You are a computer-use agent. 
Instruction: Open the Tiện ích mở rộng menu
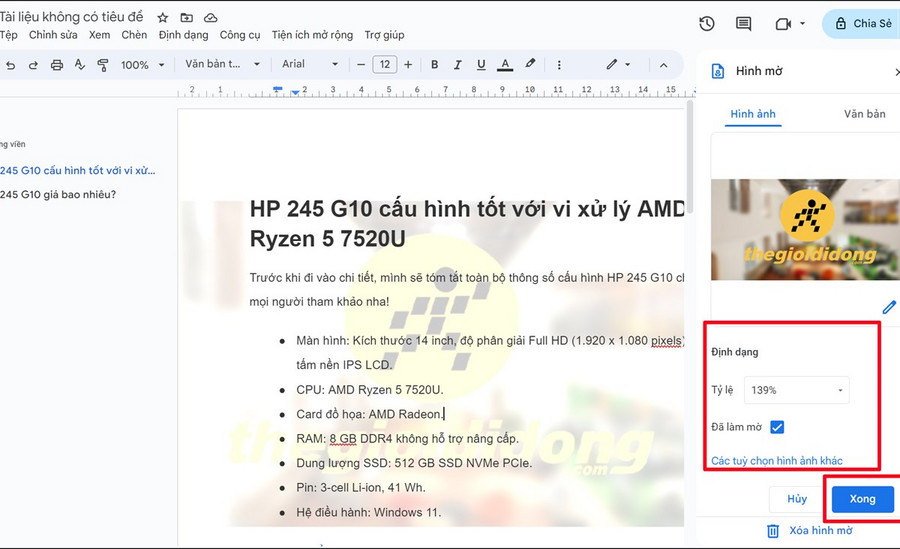[x=312, y=35]
